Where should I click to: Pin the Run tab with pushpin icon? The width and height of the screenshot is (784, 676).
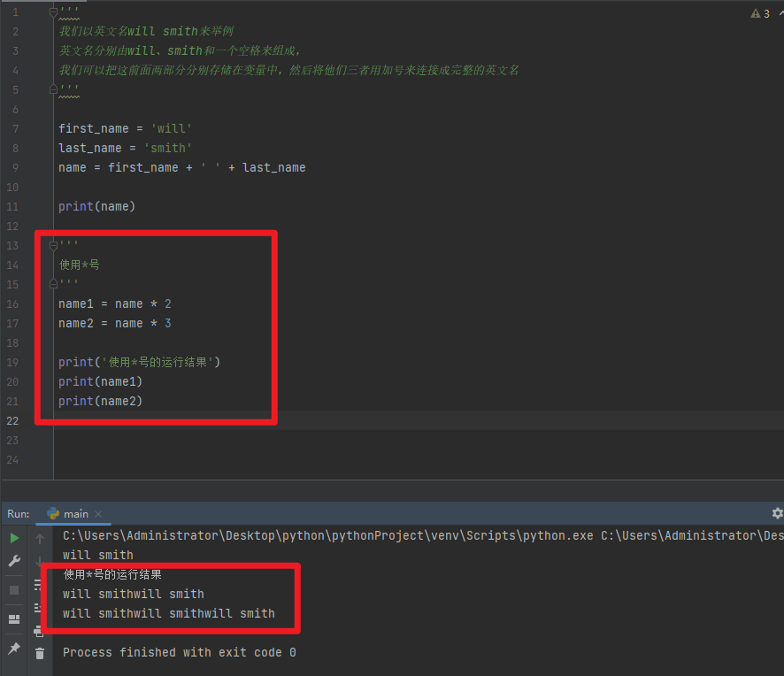[14, 649]
